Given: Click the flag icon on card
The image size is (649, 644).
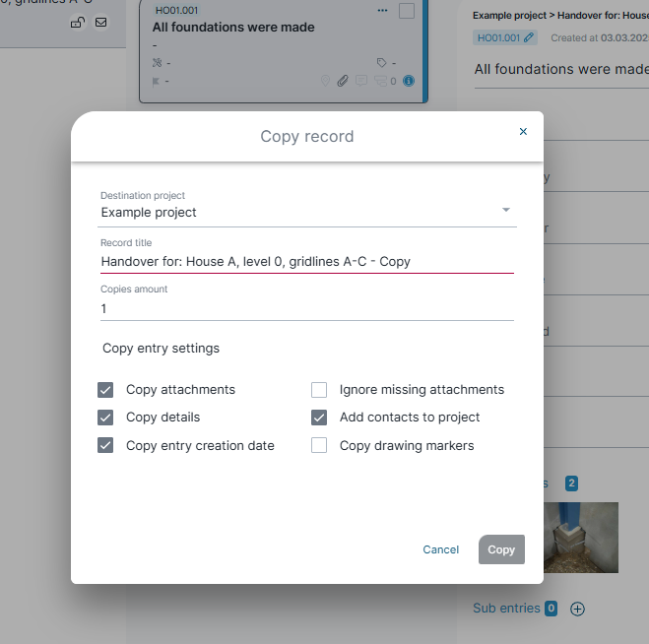Looking at the screenshot, I should point(156,81).
